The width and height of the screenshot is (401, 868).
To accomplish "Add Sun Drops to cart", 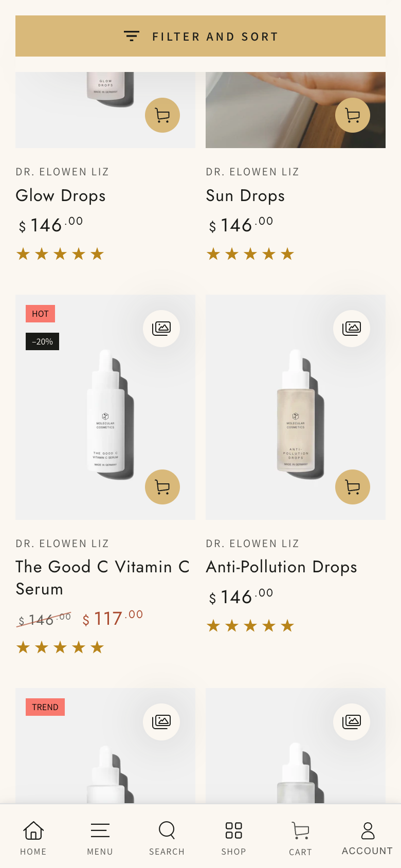I will pos(353,115).
